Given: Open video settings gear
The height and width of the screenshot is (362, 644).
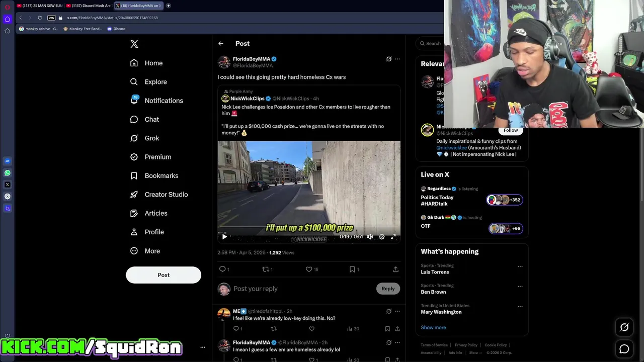Looking at the screenshot, I should (x=381, y=236).
